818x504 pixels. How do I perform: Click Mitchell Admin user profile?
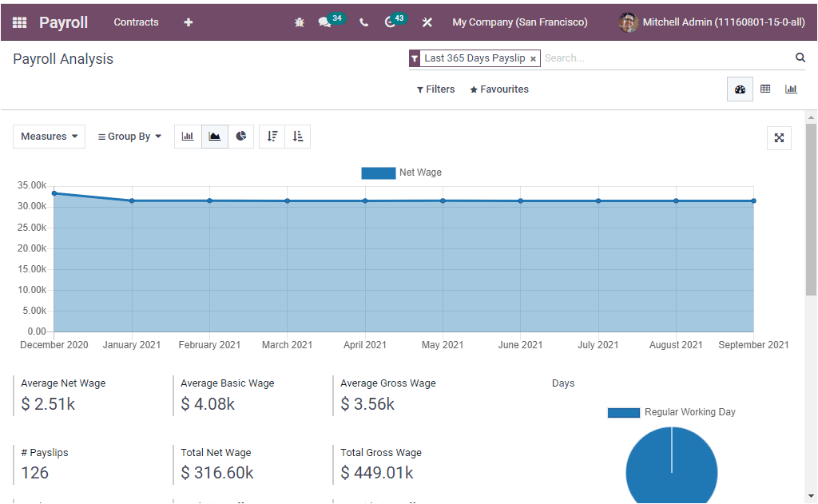[x=711, y=22]
